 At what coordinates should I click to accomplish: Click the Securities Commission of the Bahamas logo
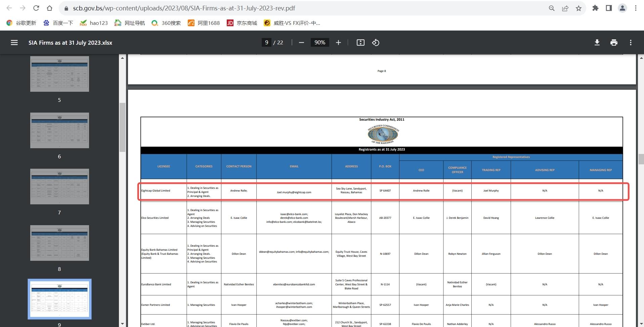tap(383, 134)
